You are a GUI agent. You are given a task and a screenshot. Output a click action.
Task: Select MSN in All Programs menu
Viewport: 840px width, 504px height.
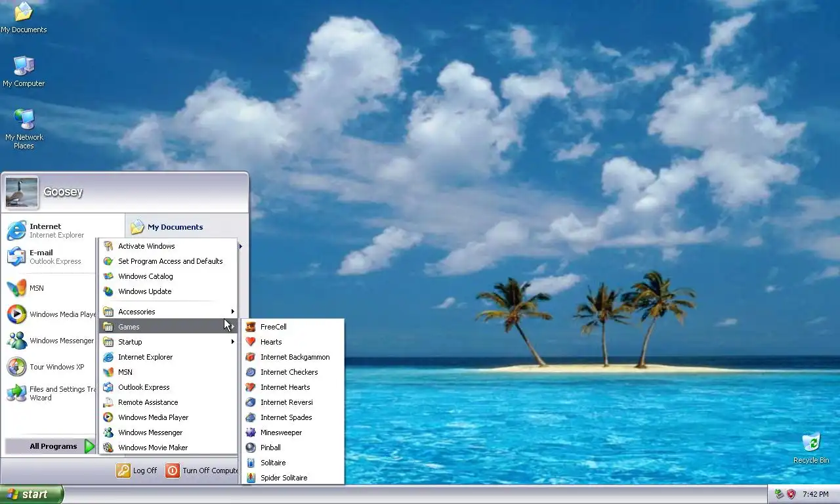[168, 372]
